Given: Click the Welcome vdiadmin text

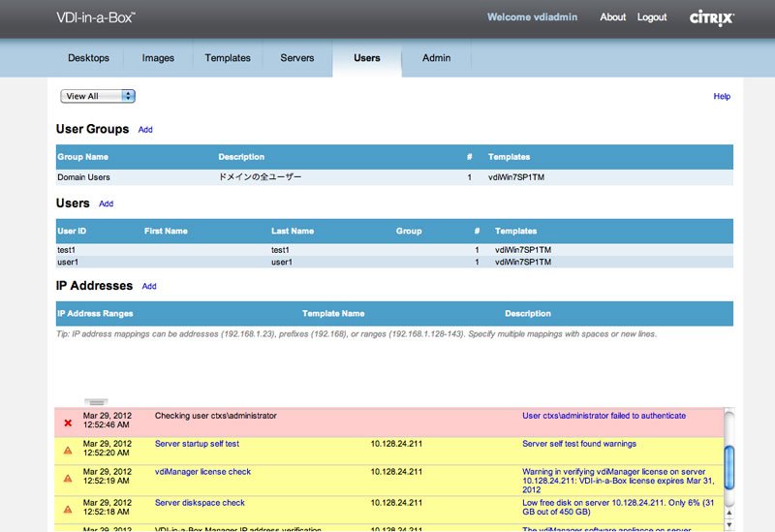Looking at the screenshot, I should pos(532,17).
